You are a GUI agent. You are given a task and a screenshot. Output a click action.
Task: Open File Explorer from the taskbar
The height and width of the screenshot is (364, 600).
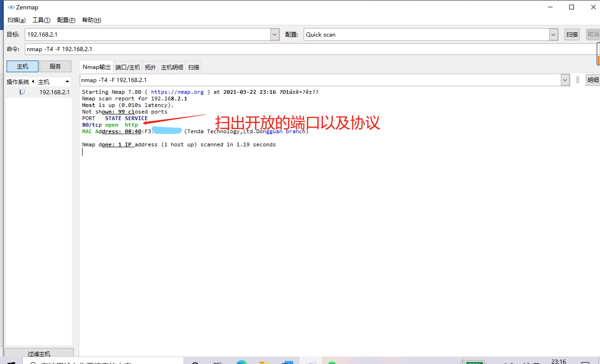pyautogui.click(x=264, y=363)
